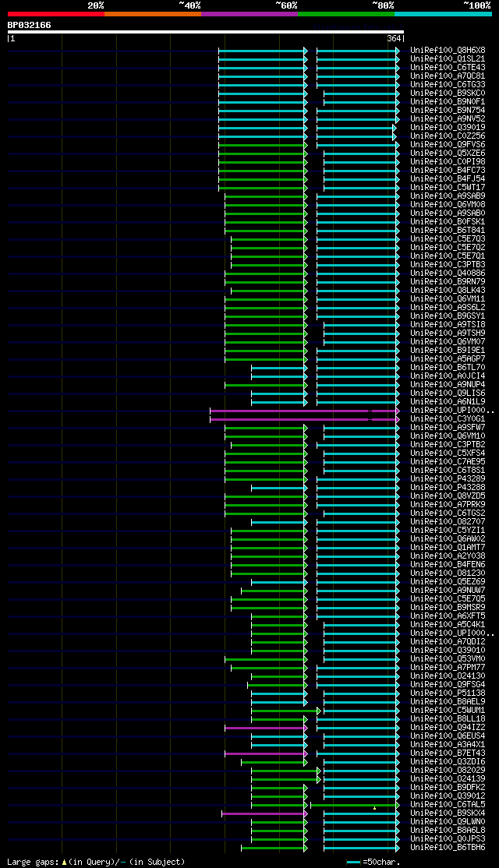
Task: Select the UniRef100_C6TE43 label
Action: coord(448,68)
